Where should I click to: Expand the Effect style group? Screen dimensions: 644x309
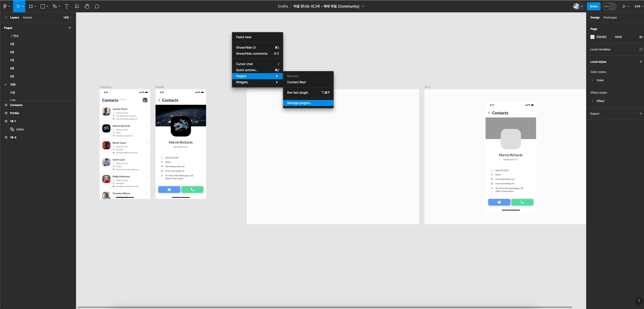(x=592, y=101)
